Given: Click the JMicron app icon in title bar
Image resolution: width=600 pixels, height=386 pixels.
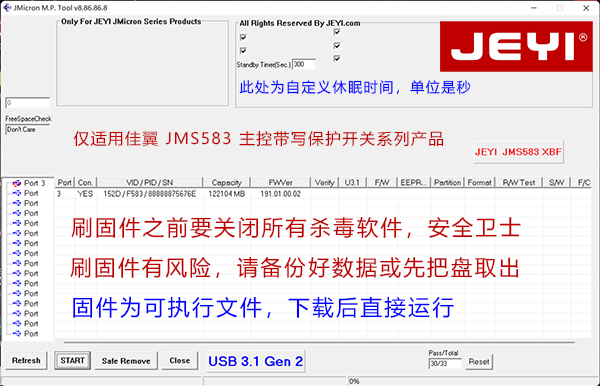Looking at the screenshot, I should point(7,8).
